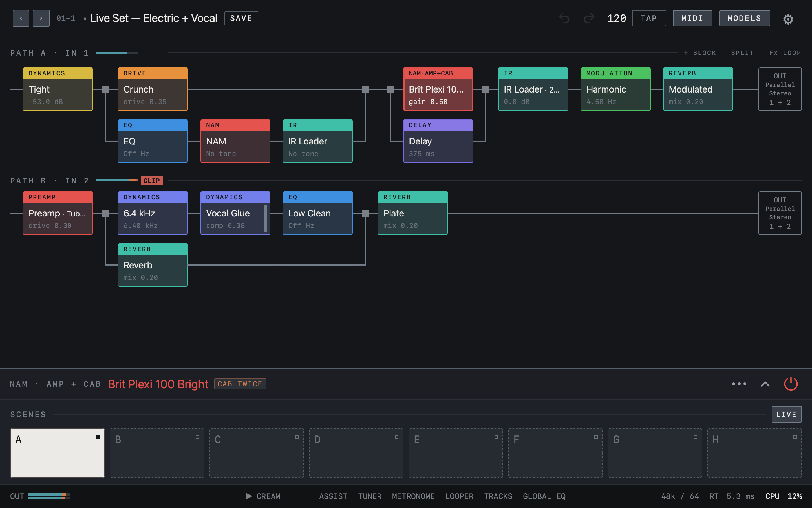The height and width of the screenshot is (508, 812).
Task: Click the split node after the Preamp block
Action: [105, 213]
